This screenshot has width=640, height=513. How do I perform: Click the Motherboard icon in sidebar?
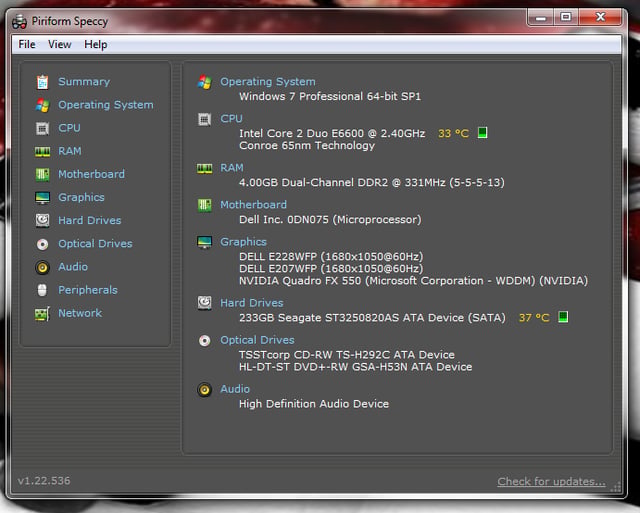pyautogui.click(x=42, y=175)
